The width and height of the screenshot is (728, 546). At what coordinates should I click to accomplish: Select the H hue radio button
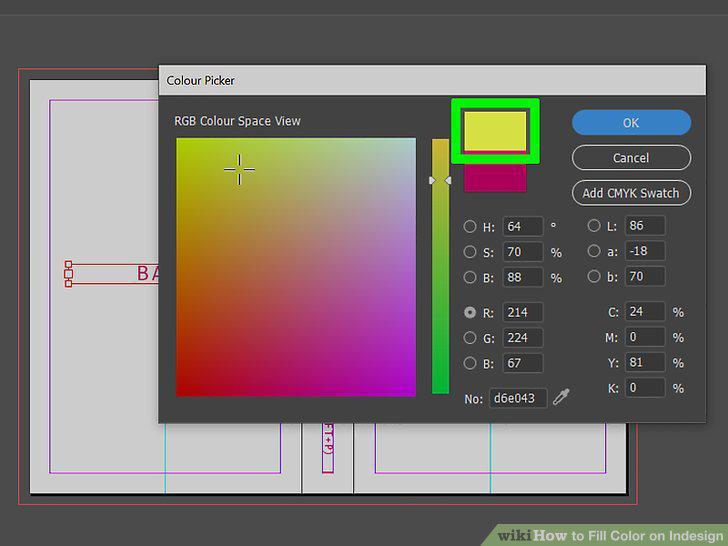470,227
